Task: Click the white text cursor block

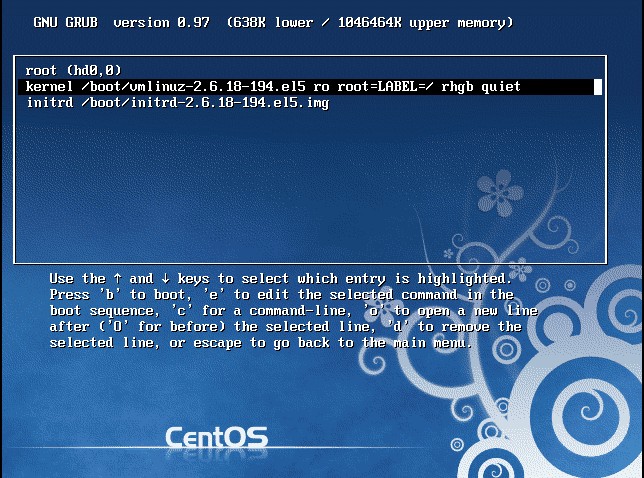Action: [x=598, y=87]
